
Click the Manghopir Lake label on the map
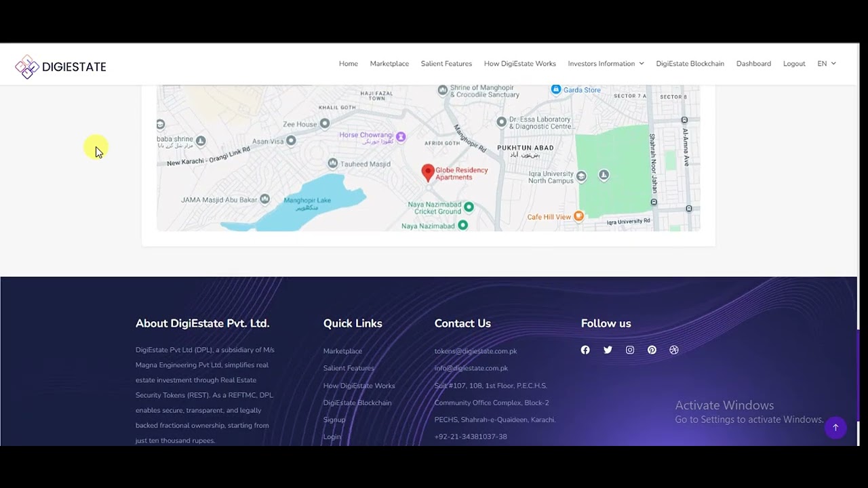coord(307,203)
